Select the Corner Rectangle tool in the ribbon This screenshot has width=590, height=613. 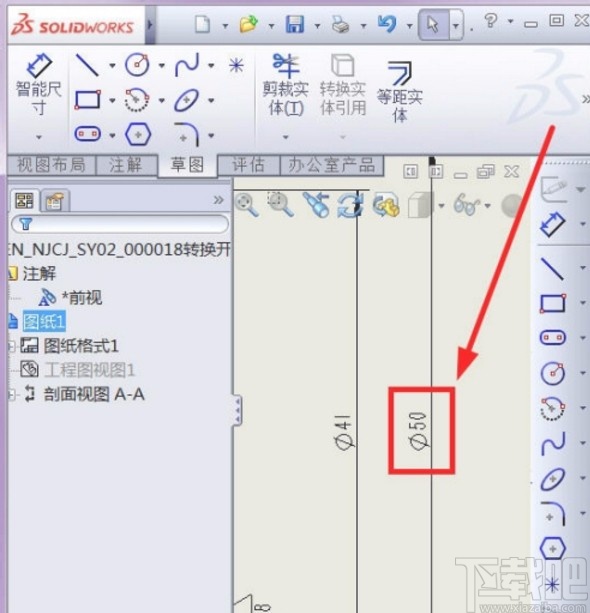click(87, 100)
